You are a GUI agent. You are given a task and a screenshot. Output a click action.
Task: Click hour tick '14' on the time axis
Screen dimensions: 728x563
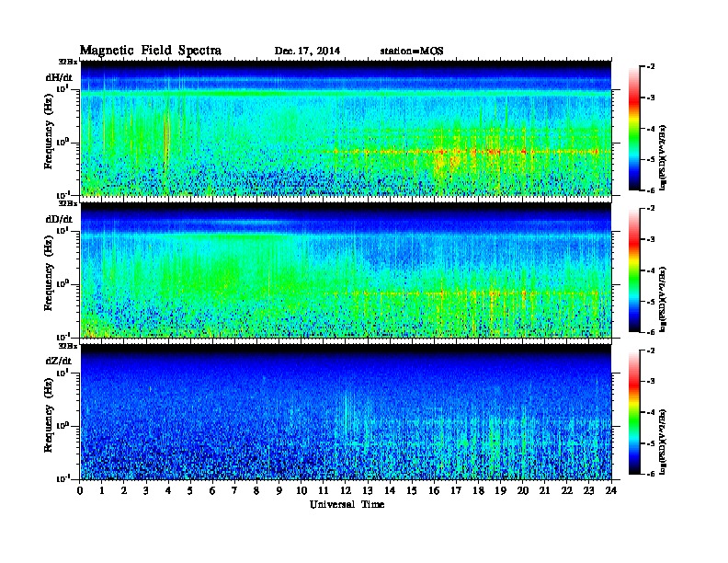(x=390, y=491)
